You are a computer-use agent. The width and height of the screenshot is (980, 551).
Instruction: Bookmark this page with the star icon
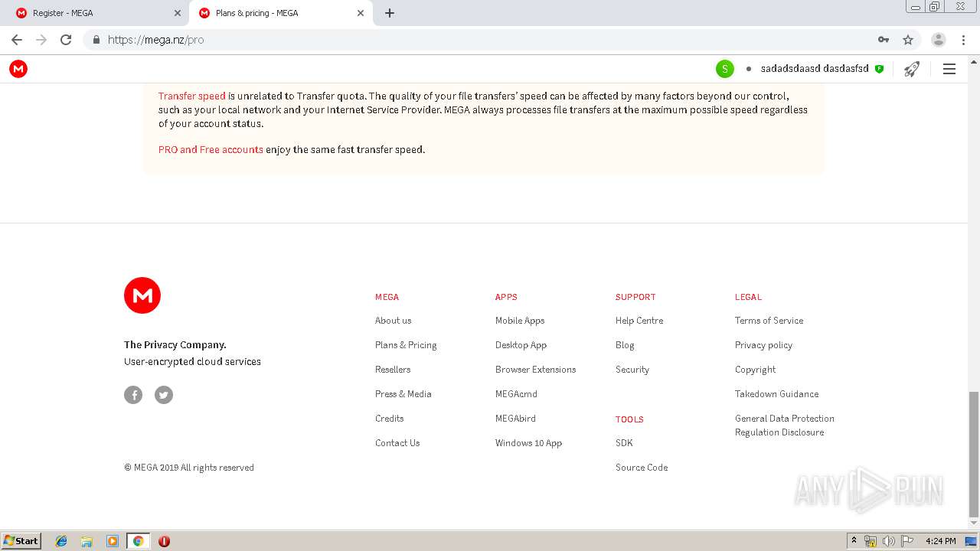pyautogui.click(x=908, y=40)
